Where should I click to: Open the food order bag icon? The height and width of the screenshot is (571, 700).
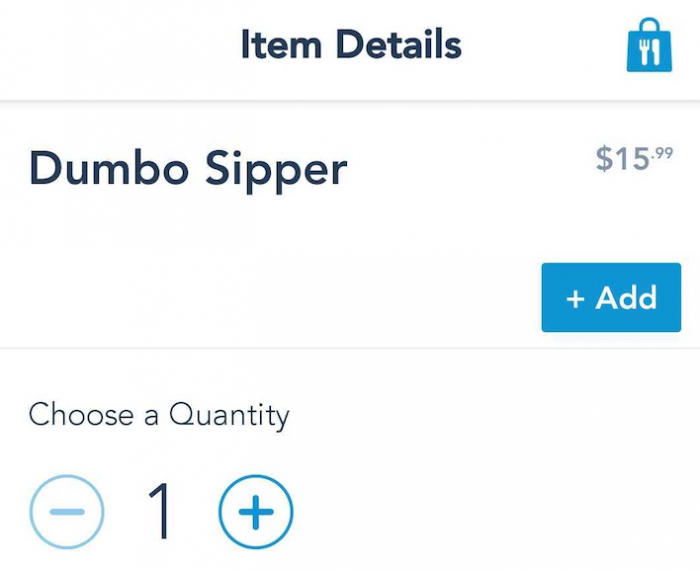(x=649, y=46)
